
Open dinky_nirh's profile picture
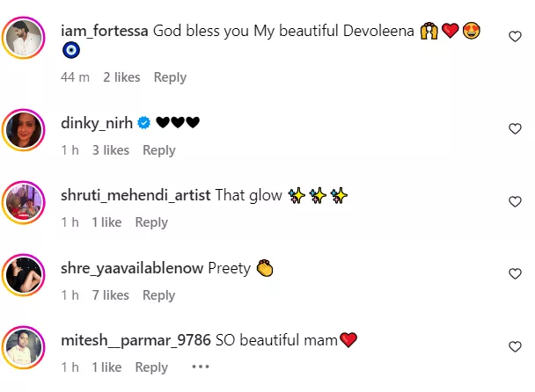[25, 129]
